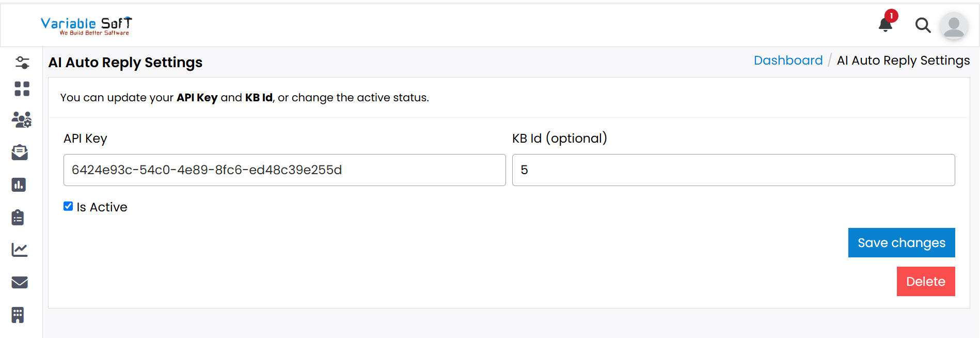
Task: Open the user profile avatar
Action: pos(954,26)
